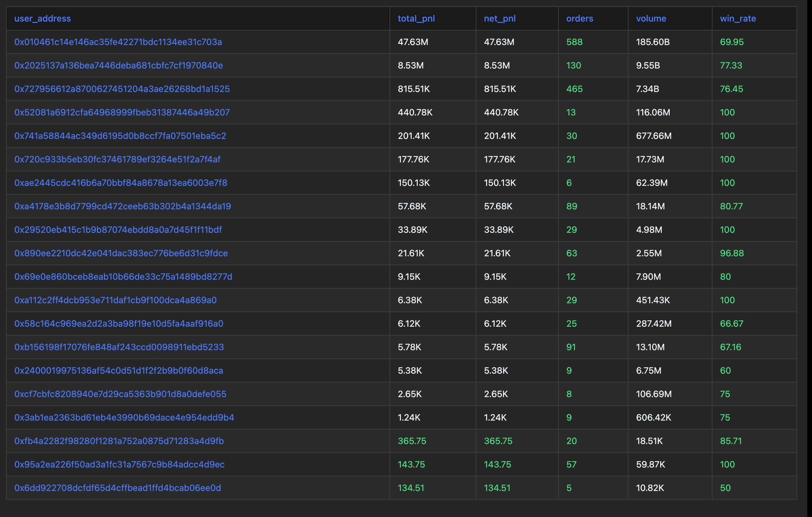Open address link starting with 0x2025137a

point(118,65)
